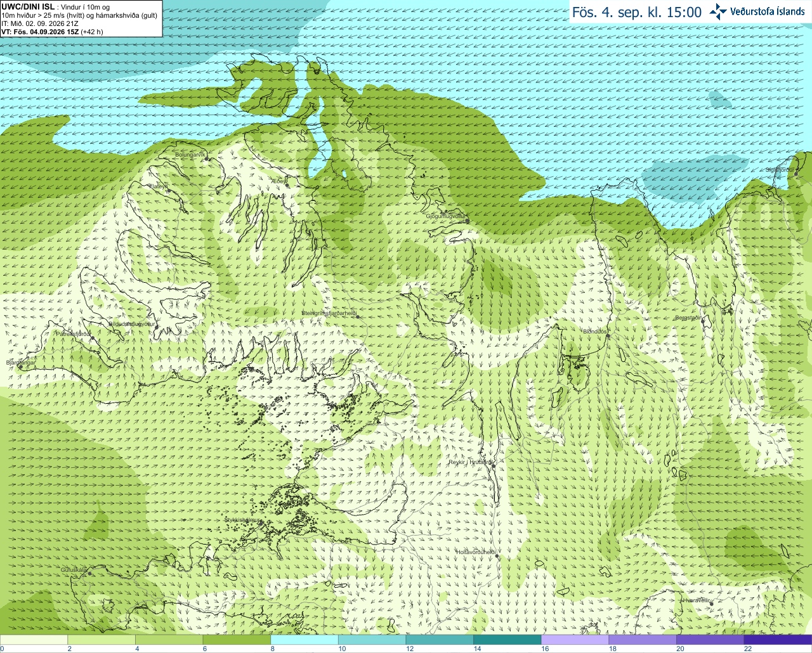Image resolution: width=812 pixels, height=653 pixels.
Task: Select the Bjargtangar station point
Action: click(20, 367)
